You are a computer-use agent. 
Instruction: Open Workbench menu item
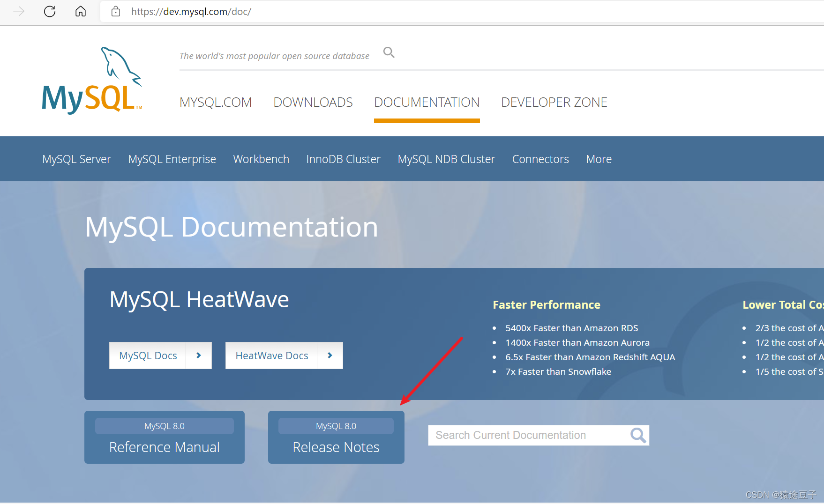click(x=261, y=159)
